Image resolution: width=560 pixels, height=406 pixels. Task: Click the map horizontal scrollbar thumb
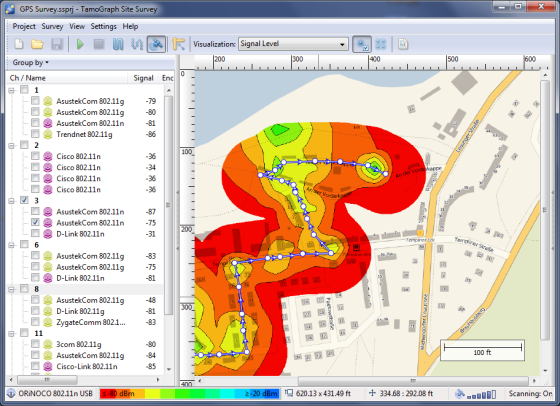413,381
